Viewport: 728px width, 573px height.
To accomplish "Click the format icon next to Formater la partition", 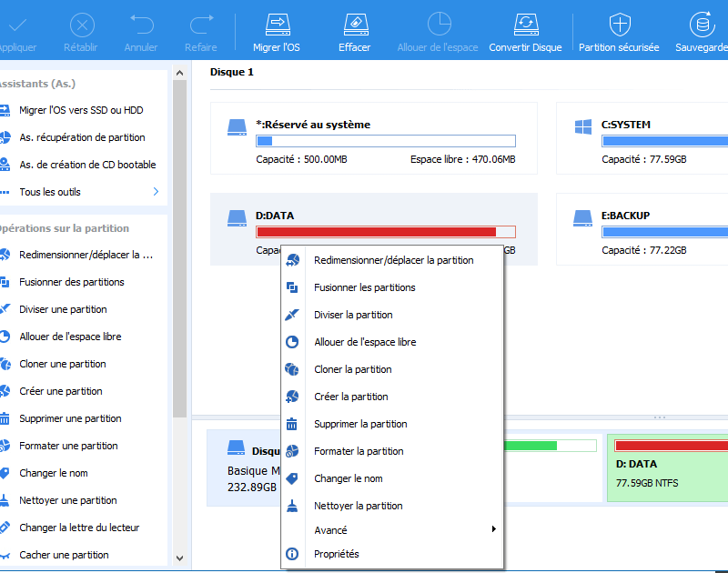I will click(x=292, y=451).
